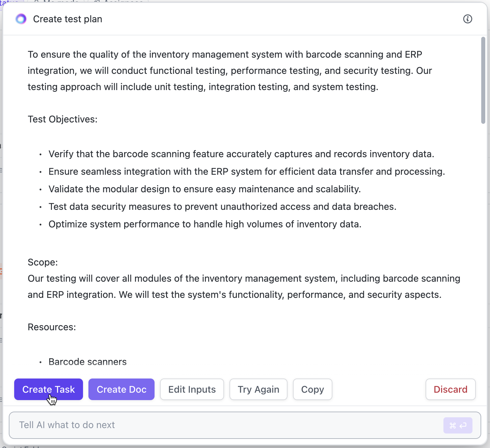The width and height of the screenshot is (490, 448).
Task: Click the bullet about testing data security measures
Action: [222, 207]
